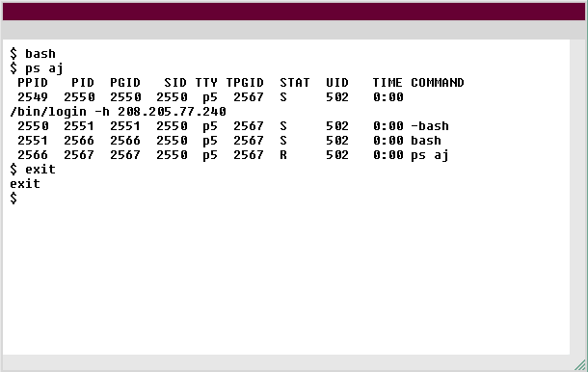Select the TIME column header

pos(388,83)
